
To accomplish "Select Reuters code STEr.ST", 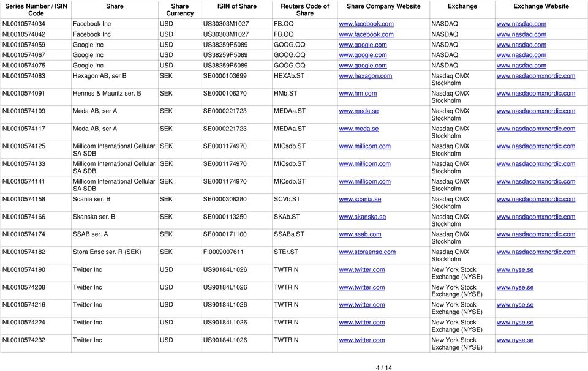I will [x=286, y=252].
